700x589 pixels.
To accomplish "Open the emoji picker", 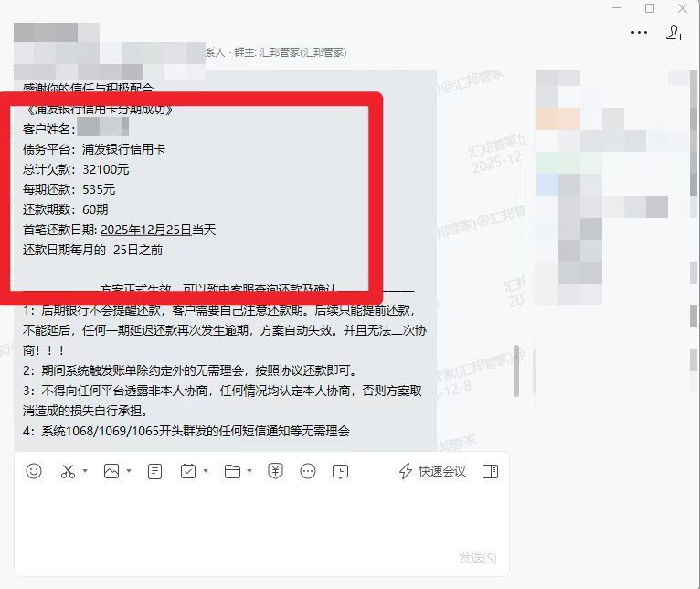I will click(x=34, y=471).
